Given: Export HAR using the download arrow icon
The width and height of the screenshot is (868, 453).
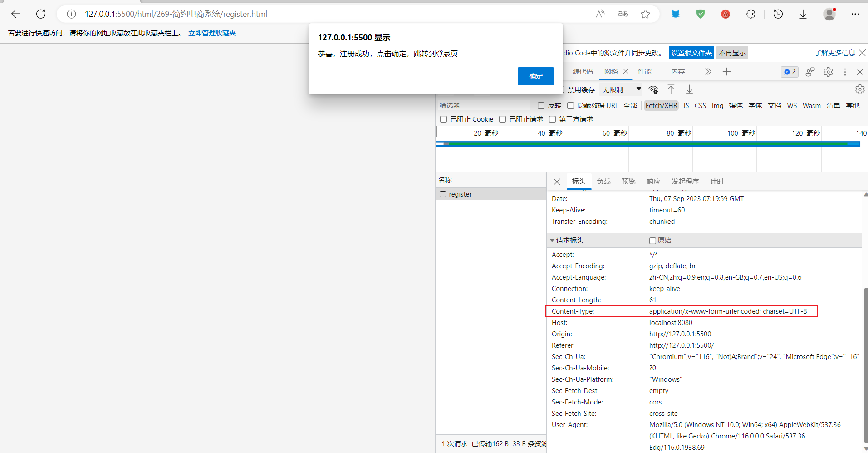Looking at the screenshot, I should coord(689,89).
